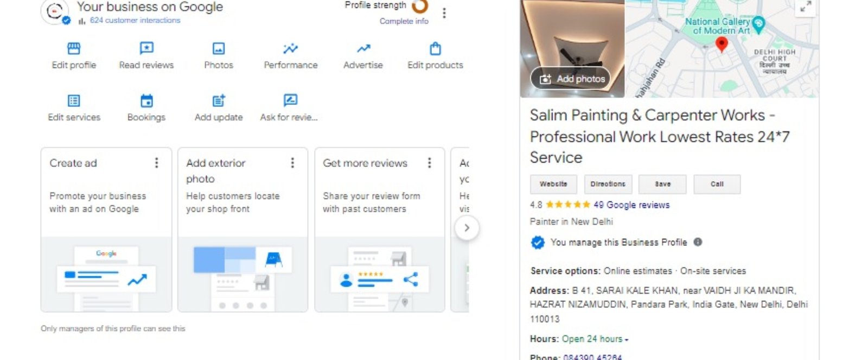Screen dimensions: 868x360
Task: Show next suggestion cards with arrow
Action: [x=467, y=228]
